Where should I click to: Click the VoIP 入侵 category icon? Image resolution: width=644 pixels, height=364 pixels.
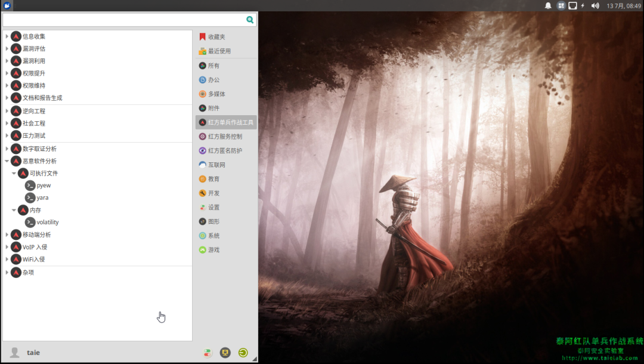click(16, 247)
